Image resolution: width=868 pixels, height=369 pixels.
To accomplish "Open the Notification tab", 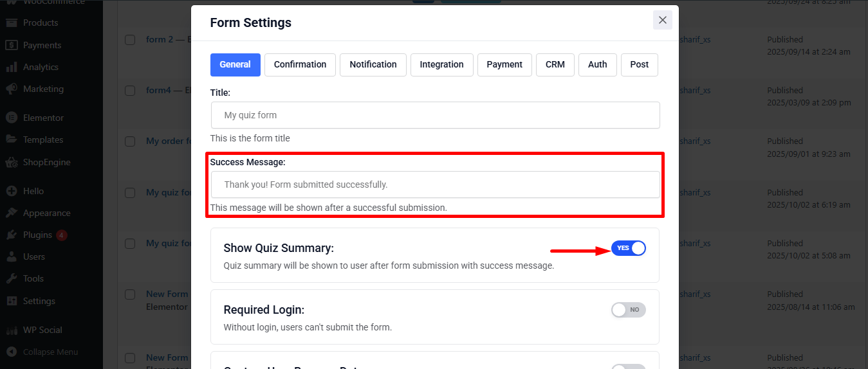I will coord(373,64).
